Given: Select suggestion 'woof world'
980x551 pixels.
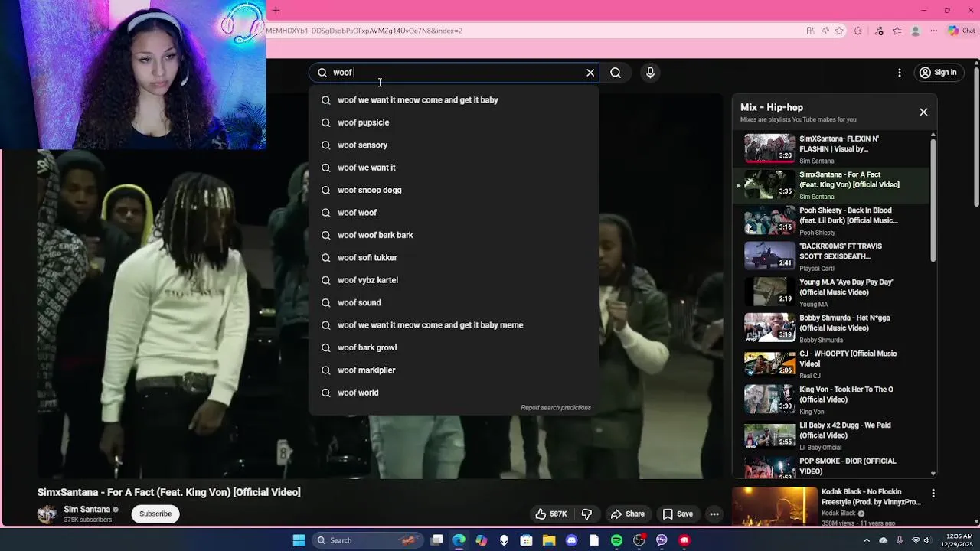Looking at the screenshot, I should [454, 393].
